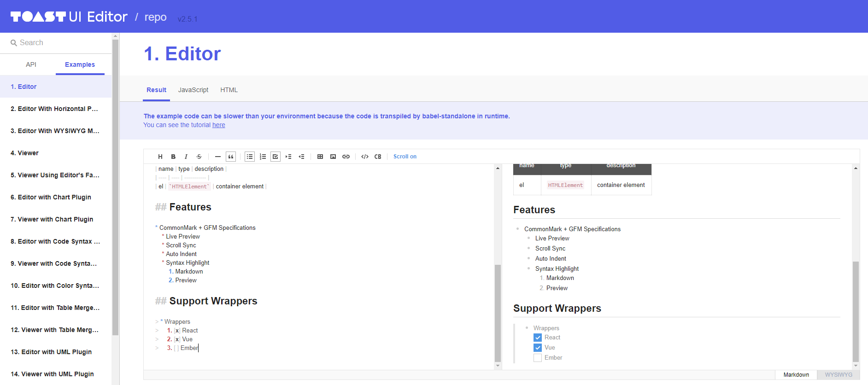Open example 8. Editor with Code Syntax
The width and height of the screenshot is (868, 385).
pyautogui.click(x=56, y=241)
